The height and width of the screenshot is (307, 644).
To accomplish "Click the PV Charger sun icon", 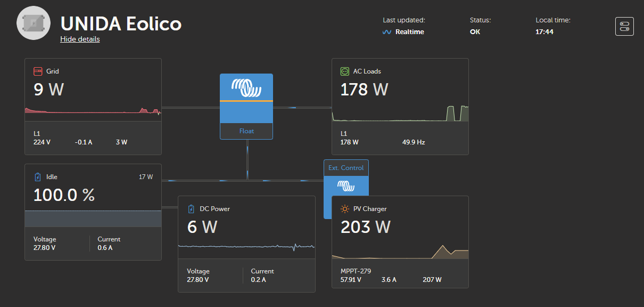I will (x=345, y=209).
